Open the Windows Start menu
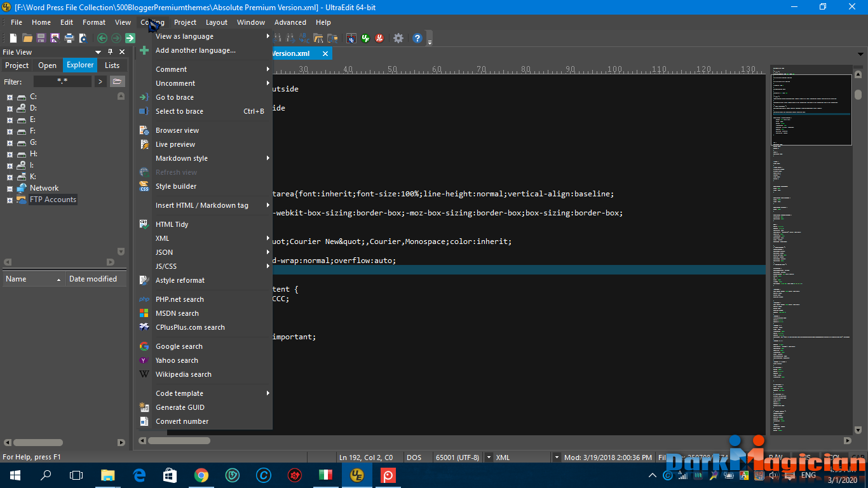This screenshot has height=488, width=868. pyautogui.click(x=15, y=475)
